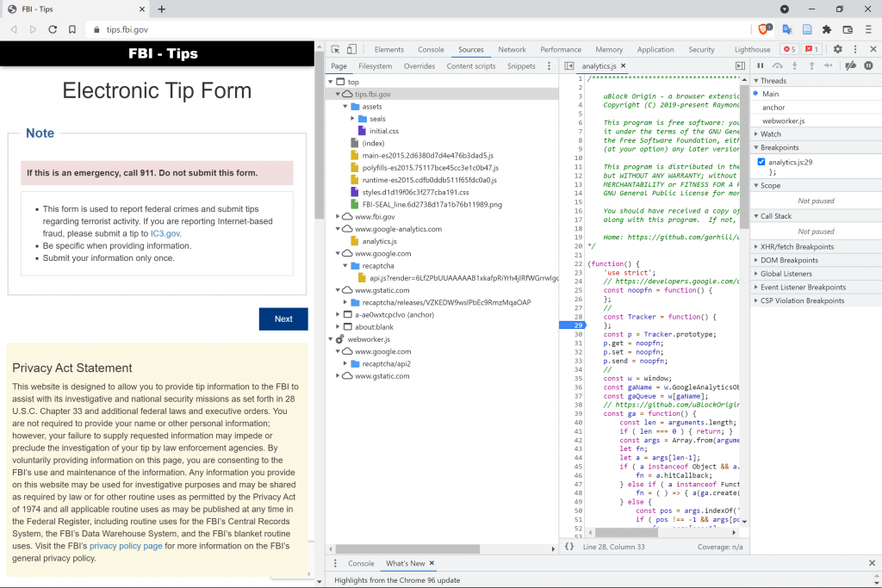Viewport: 882px width, 588px height.
Task: Pretty print the source with curly braces icon
Action: 569,547
